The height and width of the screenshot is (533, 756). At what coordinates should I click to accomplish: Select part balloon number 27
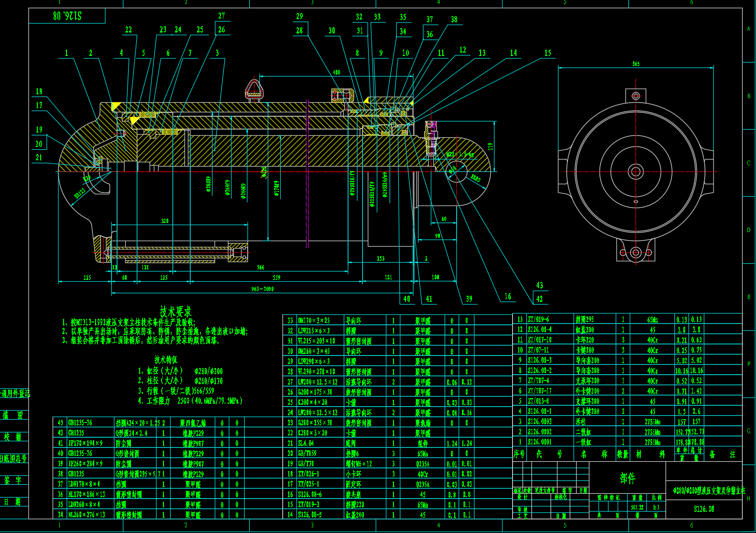click(221, 16)
